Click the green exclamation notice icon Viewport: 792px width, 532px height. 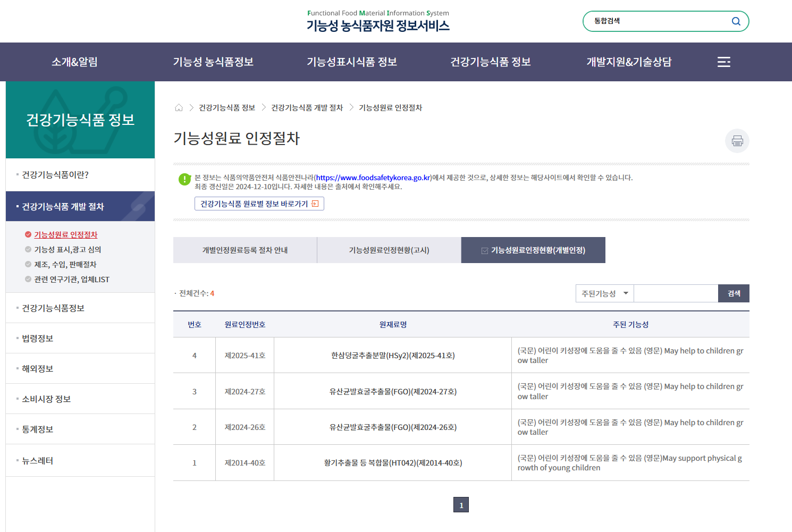(x=184, y=180)
